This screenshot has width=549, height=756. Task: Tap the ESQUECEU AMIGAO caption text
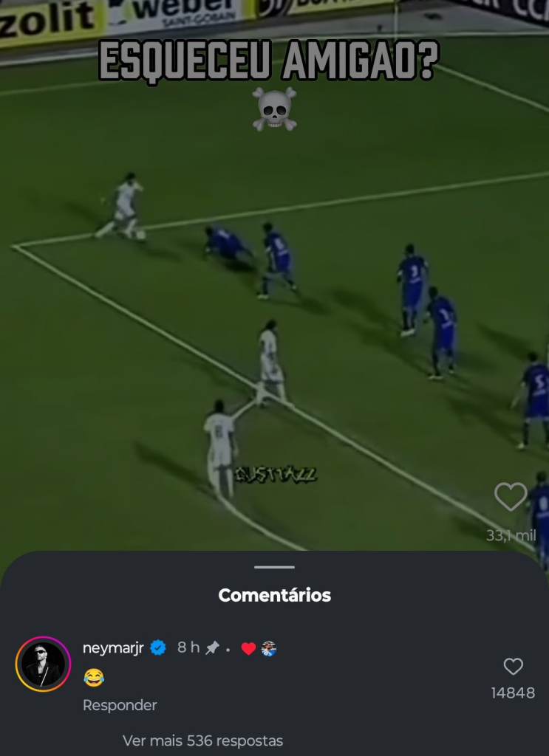coord(269,62)
